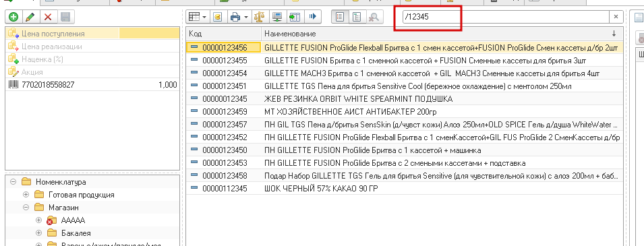Select the Наценка (%) row
This screenshot has width=644, height=246.
(x=92, y=59)
